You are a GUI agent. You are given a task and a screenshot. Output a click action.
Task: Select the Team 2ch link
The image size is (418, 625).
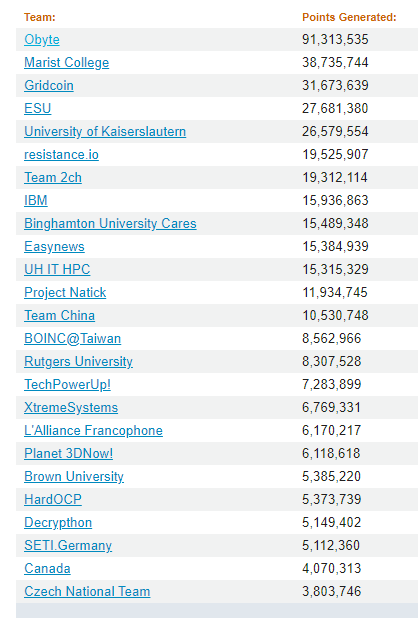53,177
